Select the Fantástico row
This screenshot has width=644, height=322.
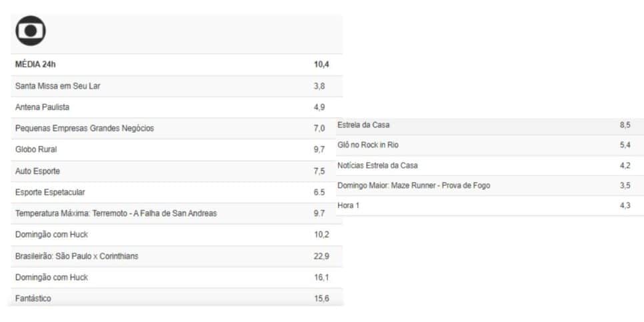click(177, 297)
